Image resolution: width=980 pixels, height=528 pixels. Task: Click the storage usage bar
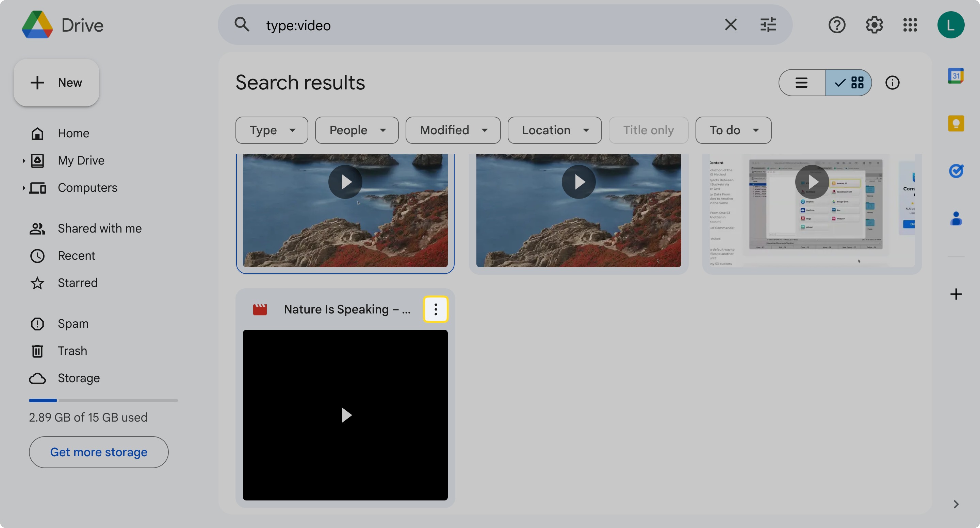click(103, 400)
